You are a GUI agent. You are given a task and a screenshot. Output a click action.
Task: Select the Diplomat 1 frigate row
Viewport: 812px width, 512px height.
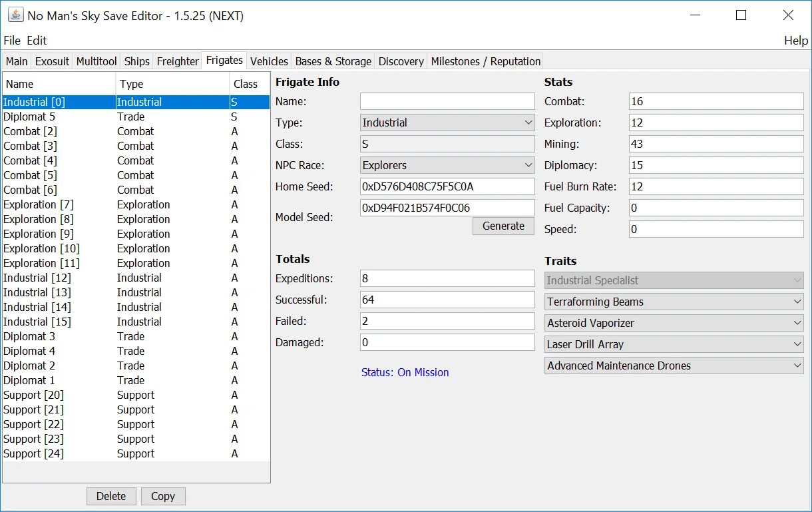(136, 380)
